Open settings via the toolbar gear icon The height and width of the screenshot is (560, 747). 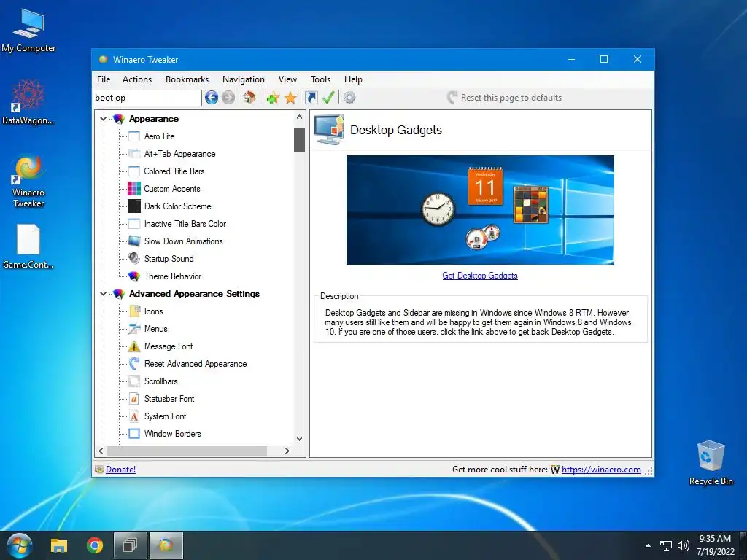[349, 98]
